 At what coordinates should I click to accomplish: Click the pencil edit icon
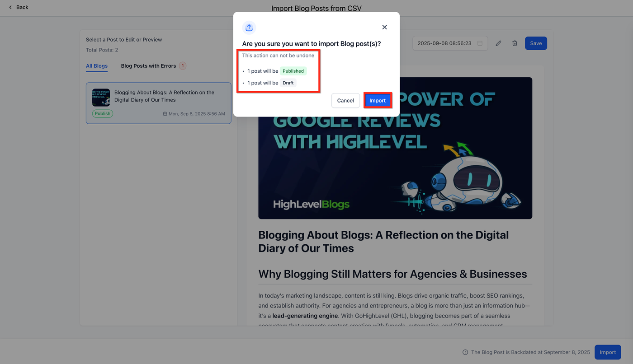[x=498, y=43]
